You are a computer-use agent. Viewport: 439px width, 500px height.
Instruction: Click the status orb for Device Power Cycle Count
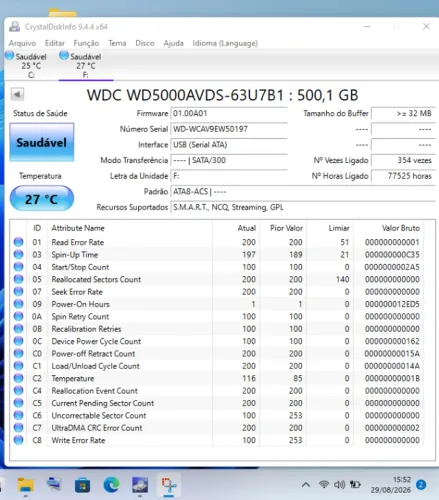click(x=19, y=341)
